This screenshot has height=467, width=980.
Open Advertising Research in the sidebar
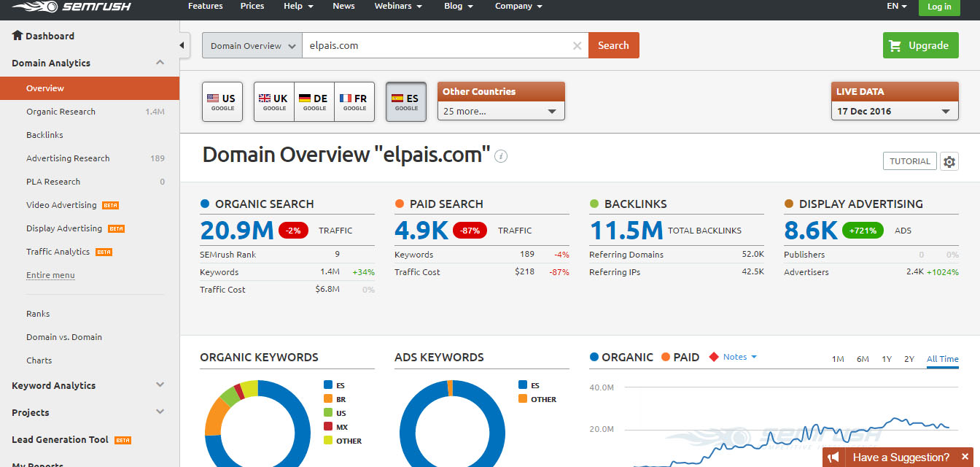(x=68, y=158)
